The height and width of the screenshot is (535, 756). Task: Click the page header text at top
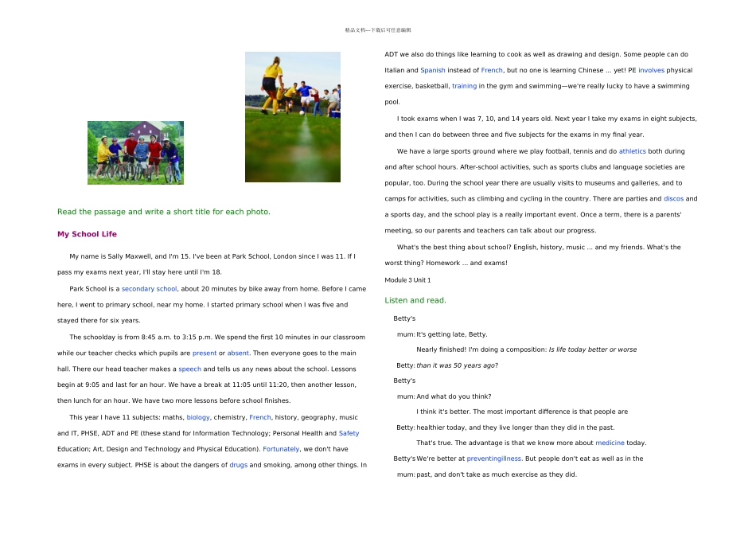click(378, 30)
